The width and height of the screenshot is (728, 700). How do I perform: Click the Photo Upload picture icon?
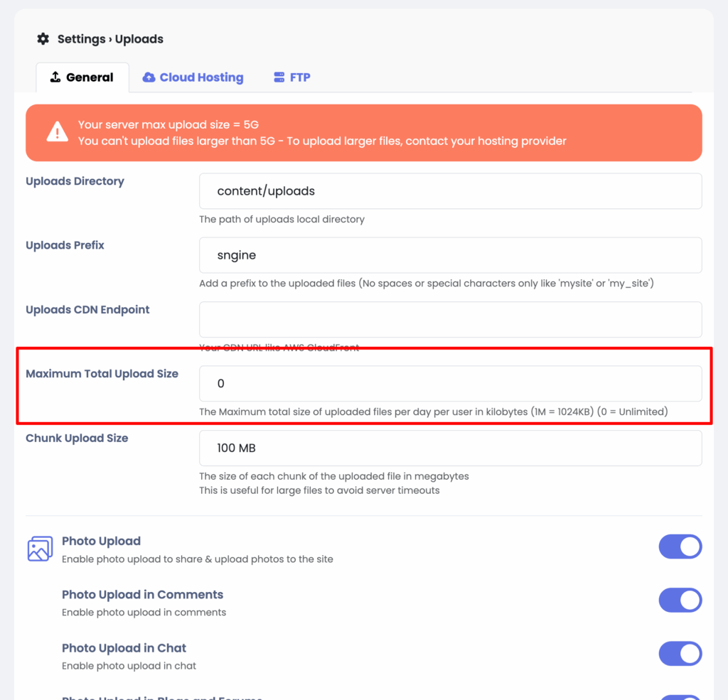[x=40, y=549]
